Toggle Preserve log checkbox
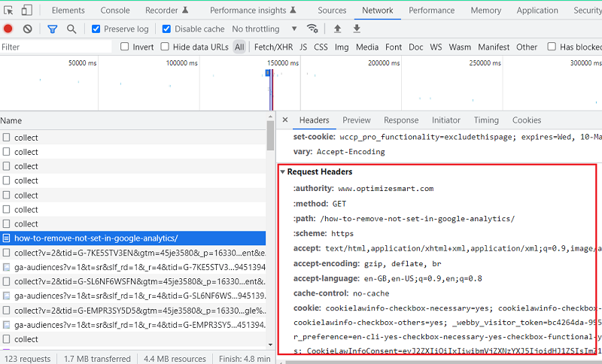The image size is (602, 364). coord(96,29)
